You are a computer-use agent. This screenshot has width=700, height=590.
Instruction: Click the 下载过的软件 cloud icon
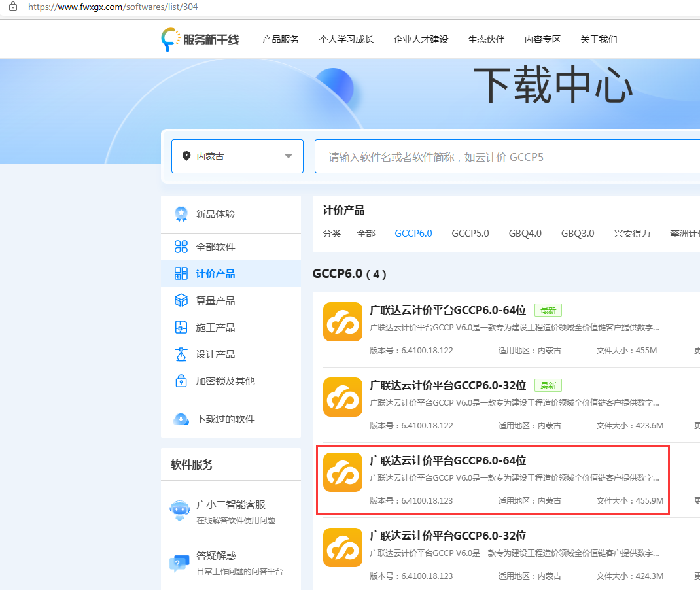181,419
